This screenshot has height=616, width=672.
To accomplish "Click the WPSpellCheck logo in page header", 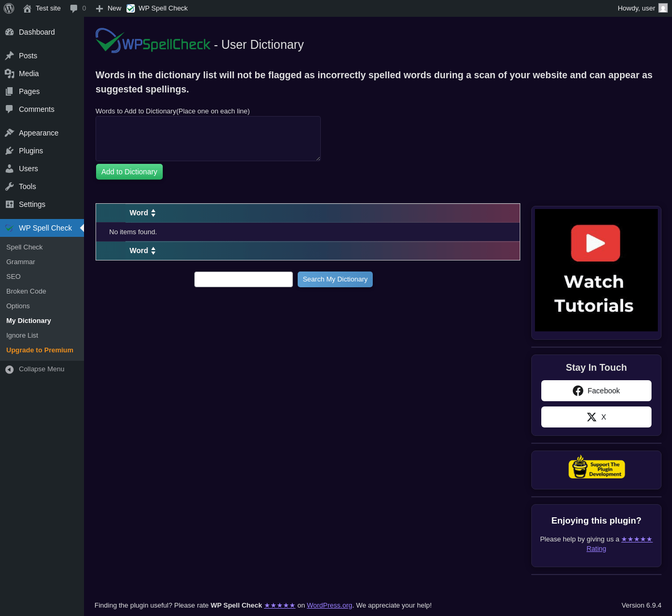I will (153, 40).
